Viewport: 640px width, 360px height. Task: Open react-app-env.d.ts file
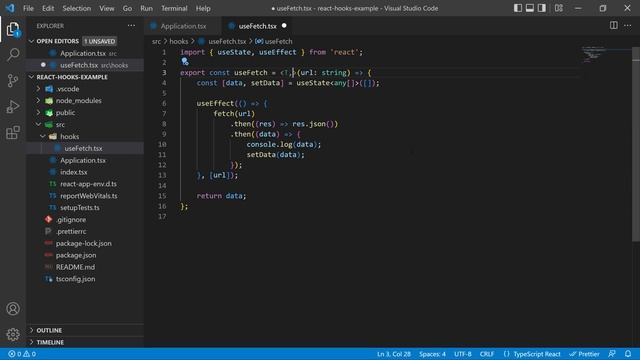coord(85,184)
